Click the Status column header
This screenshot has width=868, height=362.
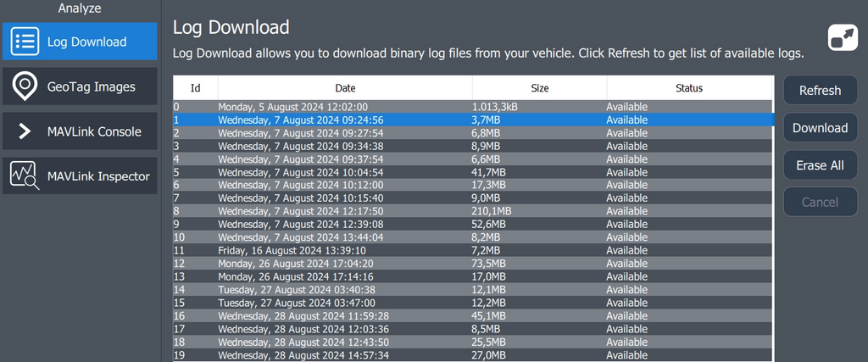point(688,88)
